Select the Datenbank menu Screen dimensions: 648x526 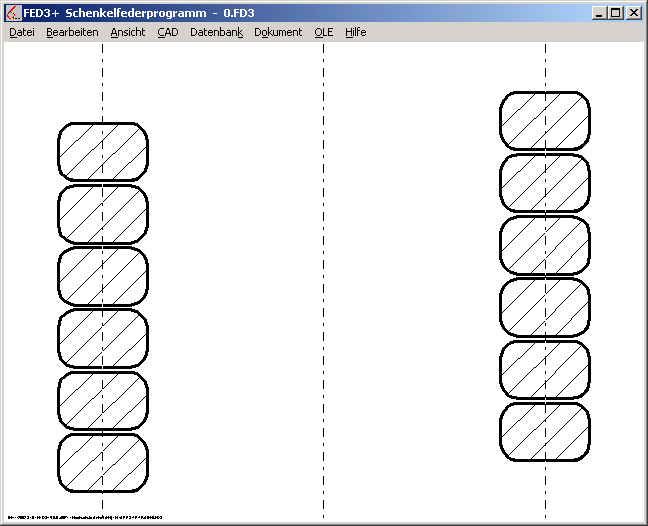[216, 32]
